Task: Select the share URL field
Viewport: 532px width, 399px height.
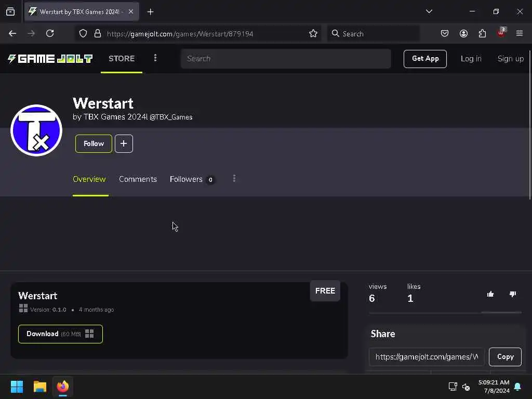Action: point(427,356)
